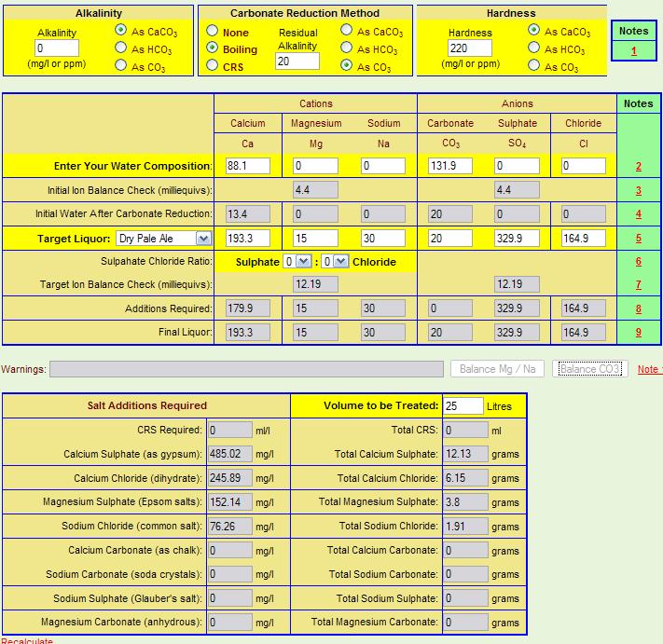Open Note 5 for Target Liquor
Image resolution: width=663 pixels, height=644 pixels.
[639, 239]
